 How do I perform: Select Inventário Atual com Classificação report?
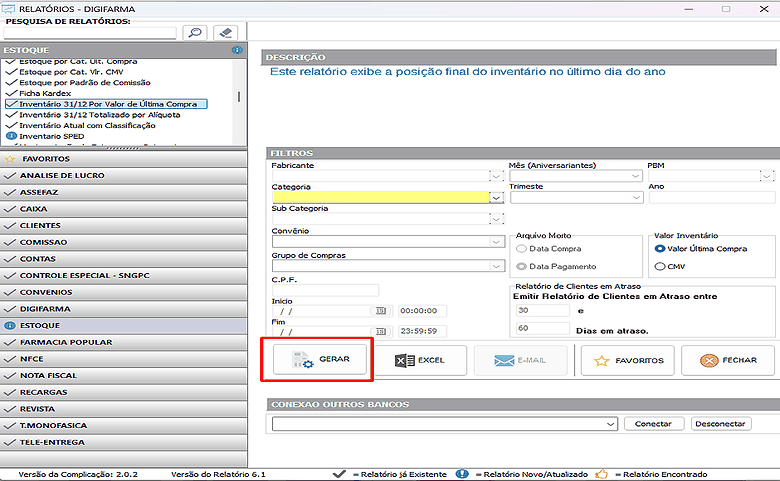pyautogui.click(x=87, y=125)
